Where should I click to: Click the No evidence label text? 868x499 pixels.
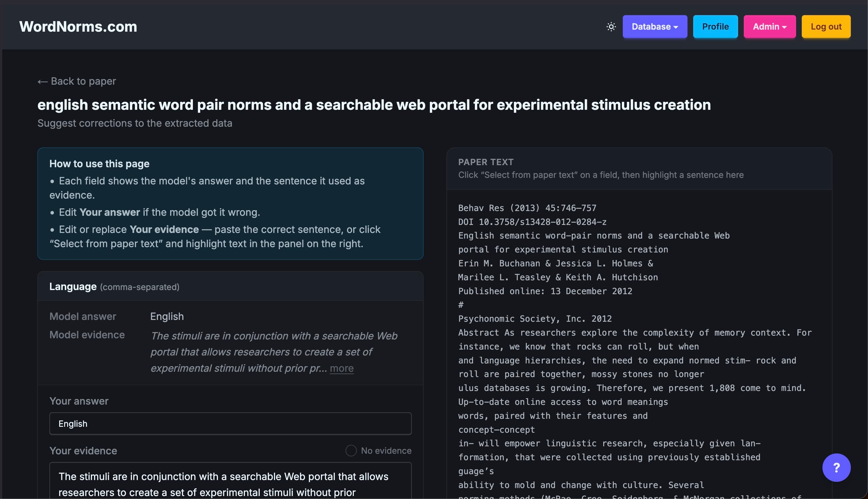pos(386,450)
